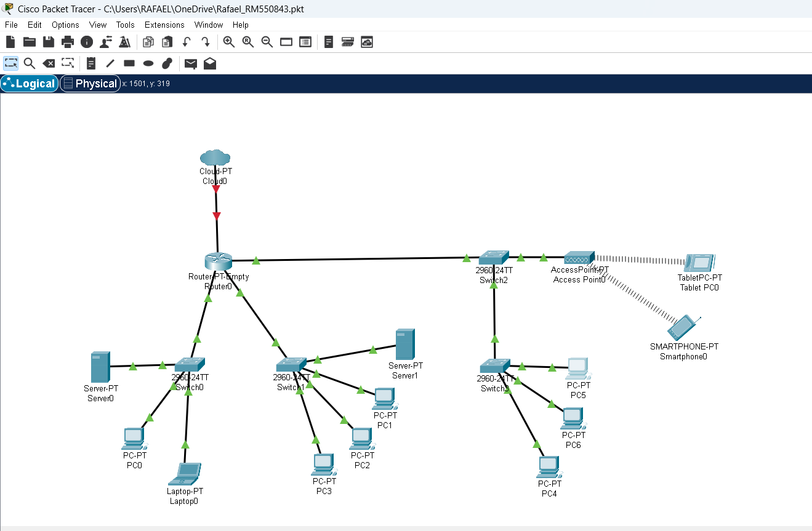Click the New file icon

click(10, 42)
